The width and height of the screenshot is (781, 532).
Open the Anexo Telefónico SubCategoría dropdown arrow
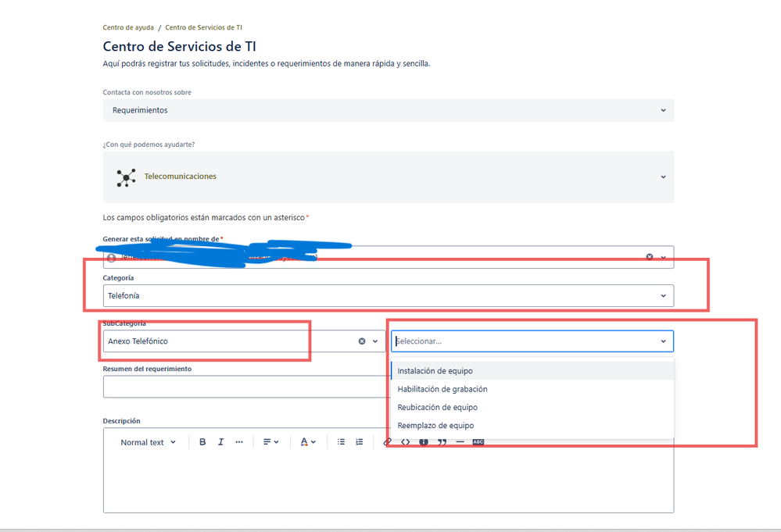pos(375,341)
